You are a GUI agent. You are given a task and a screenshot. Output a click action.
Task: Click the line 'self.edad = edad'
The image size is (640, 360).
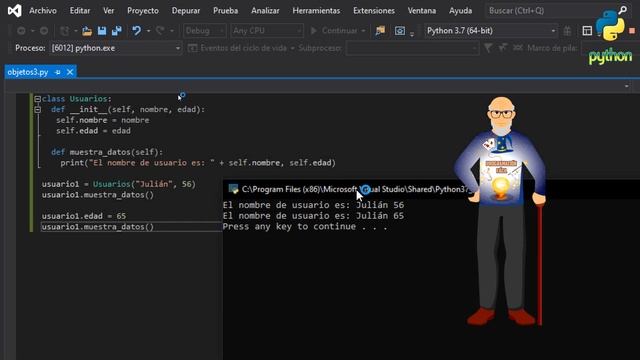tap(93, 131)
